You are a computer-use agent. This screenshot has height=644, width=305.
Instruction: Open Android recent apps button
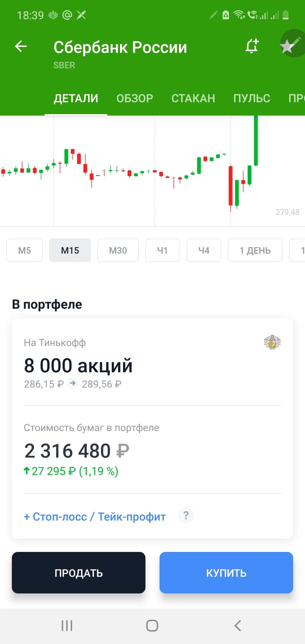[67, 626]
